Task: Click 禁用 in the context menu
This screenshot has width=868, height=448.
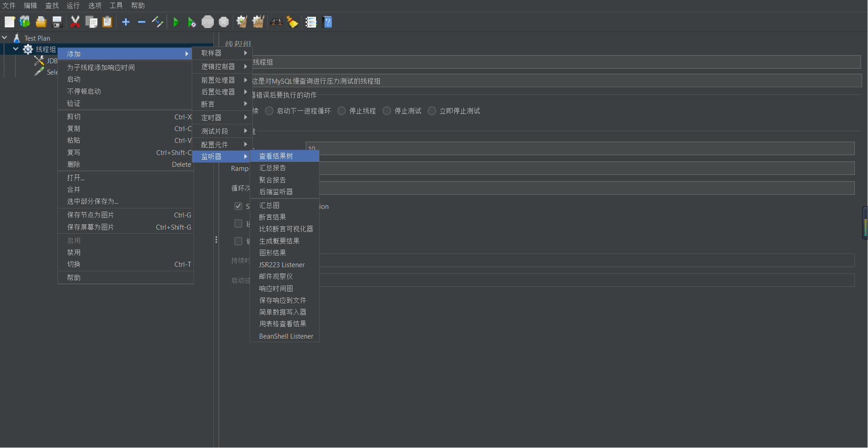Action: 126,252
